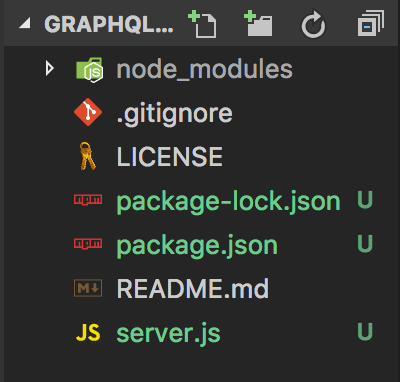Open the package-lock.json file

click(x=228, y=202)
